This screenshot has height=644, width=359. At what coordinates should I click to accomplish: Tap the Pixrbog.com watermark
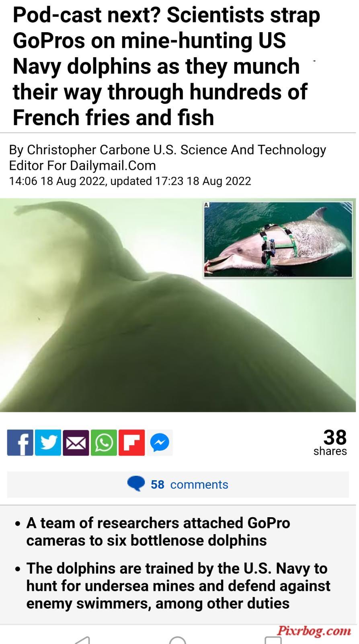[x=314, y=630]
